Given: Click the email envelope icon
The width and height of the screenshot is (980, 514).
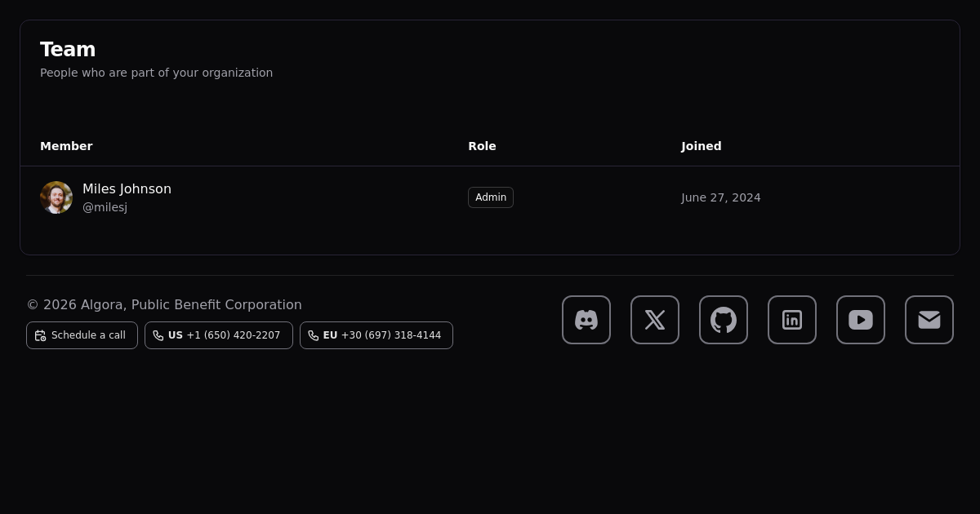Looking at the screenshot, I should click(x=929, y=320).
